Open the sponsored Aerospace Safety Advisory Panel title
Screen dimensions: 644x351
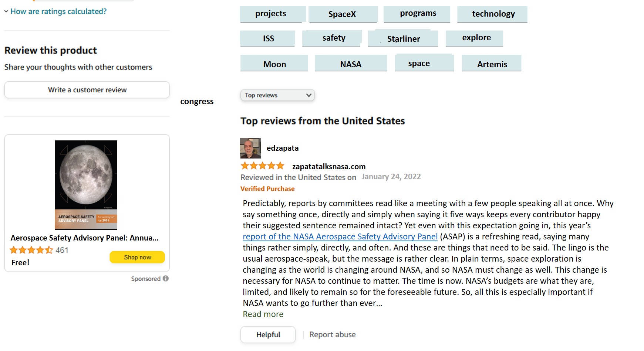coord(84,238)
